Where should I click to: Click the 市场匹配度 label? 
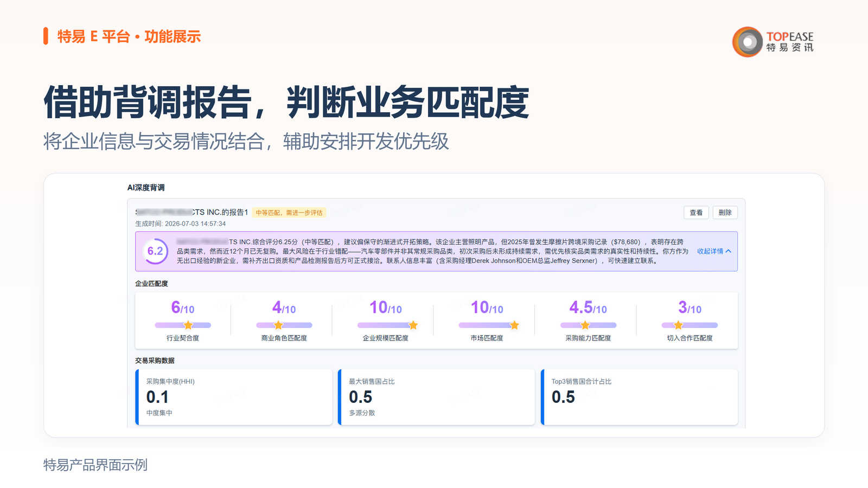487,338
